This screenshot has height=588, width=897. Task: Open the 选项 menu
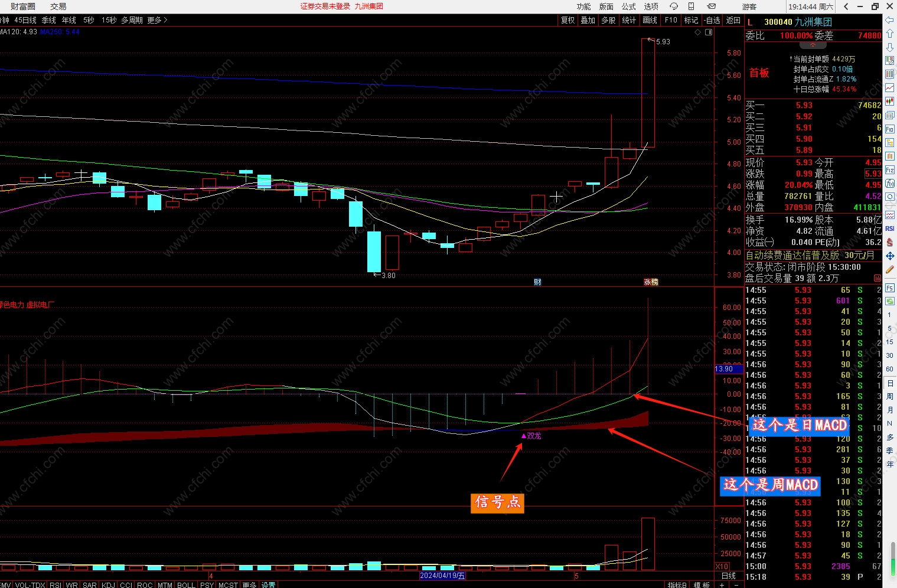[x=651, y=6]
